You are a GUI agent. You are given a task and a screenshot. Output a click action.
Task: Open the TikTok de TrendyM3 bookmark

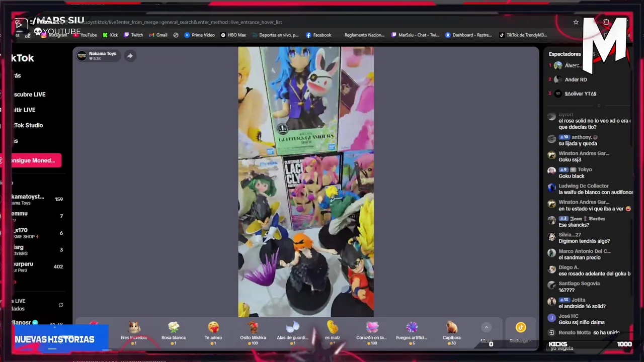(523, 35)
